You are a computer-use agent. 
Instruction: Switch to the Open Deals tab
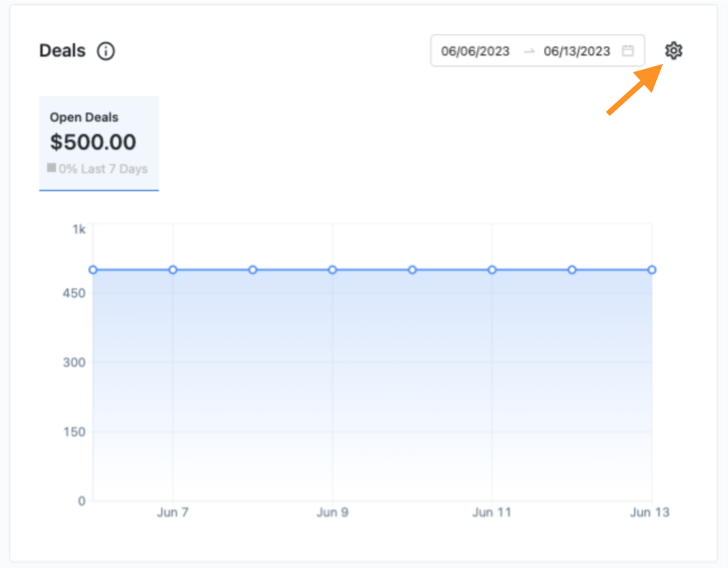pos(99,142)
